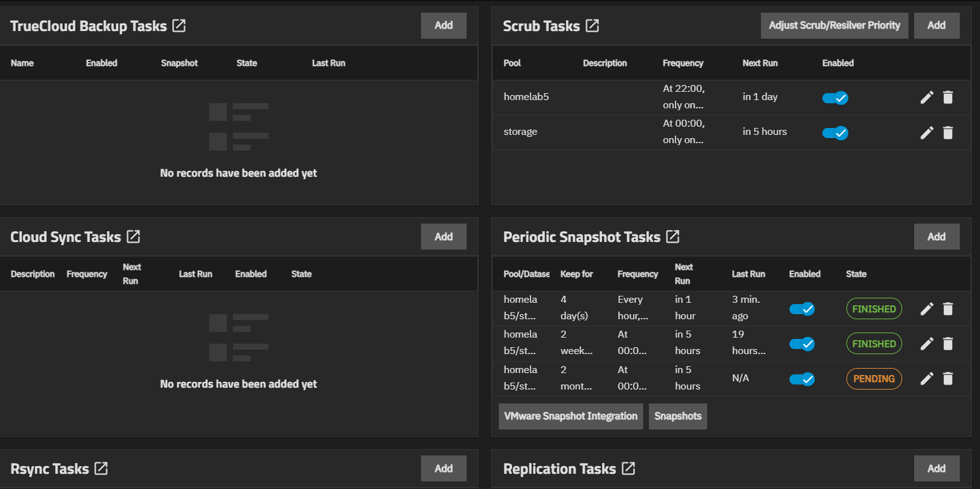Click 'in 1 day' next run cell
Image resolution: width=980 pixels, height=489 pixels.
pos(760,97)
